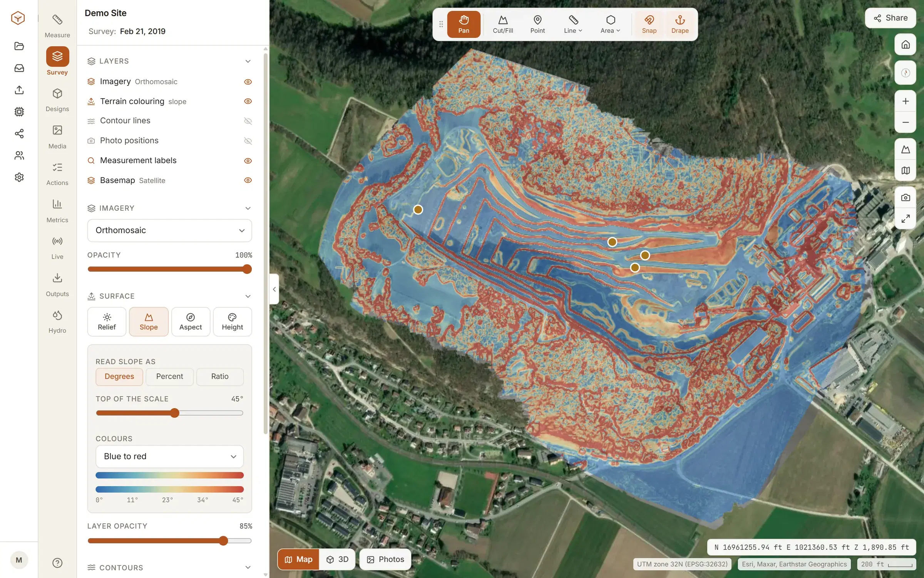Open the Line tool dropdown
This screenshot has height=578, width=924.
[x=573, y=24]
